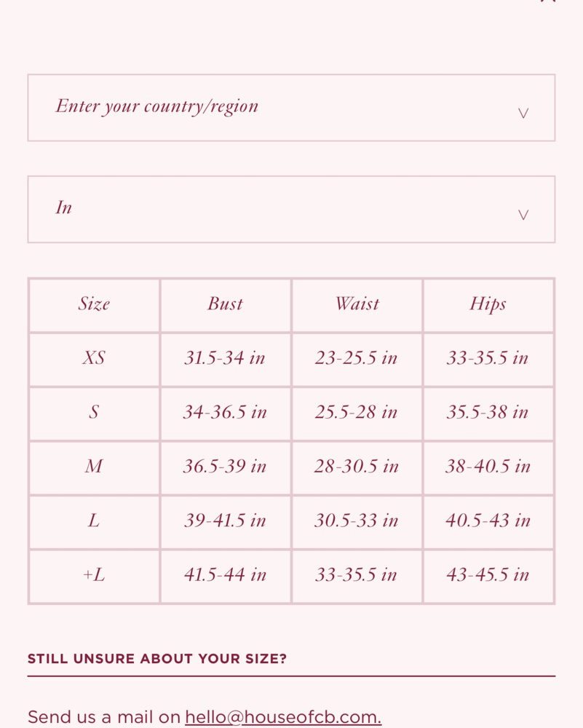Select the 43-45.5 in hips cell
Image resolution: width=583 pixels, height=728 pixels.
point(488,577)
